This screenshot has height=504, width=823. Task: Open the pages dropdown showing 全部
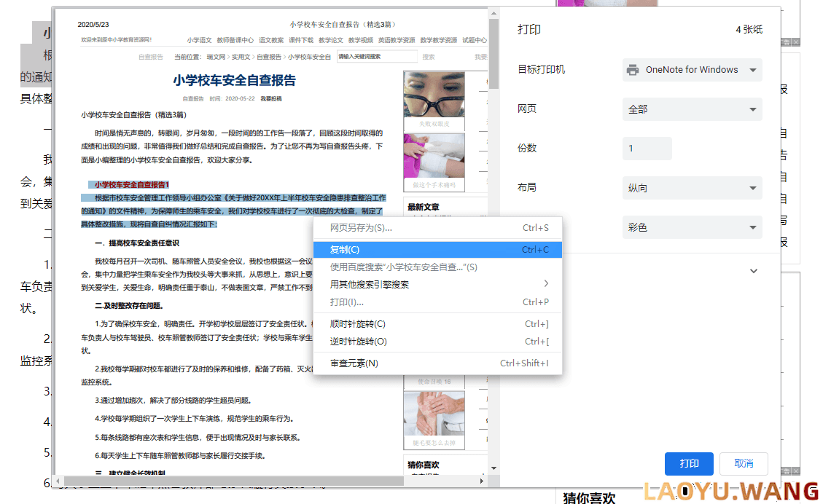pos(692,109)
